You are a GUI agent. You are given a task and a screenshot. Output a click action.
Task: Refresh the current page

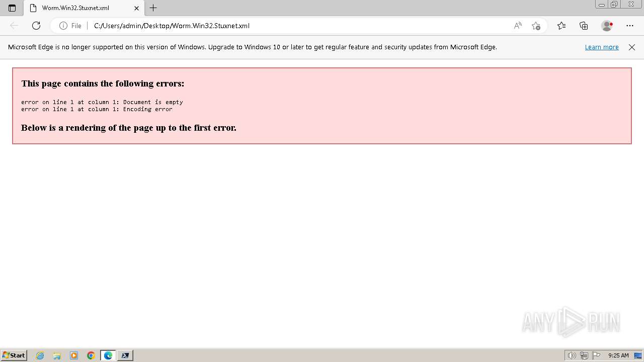pos(36,26)
